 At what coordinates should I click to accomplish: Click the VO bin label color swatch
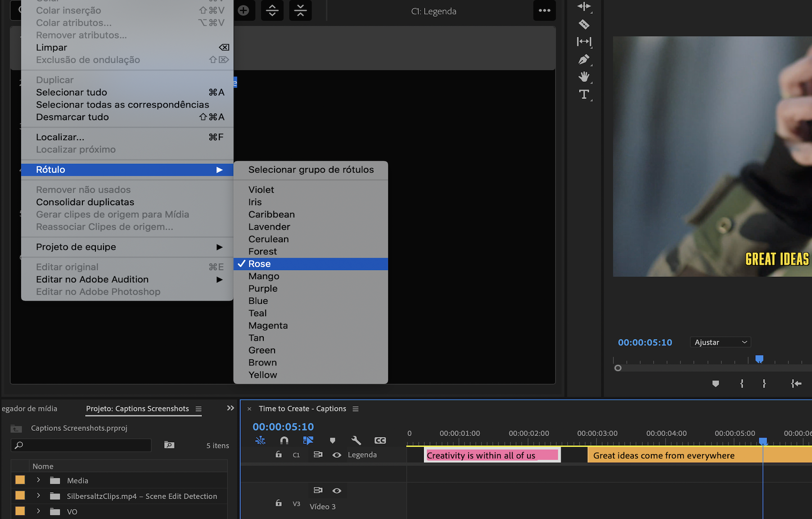pyautogui.click(x=20, y=511)
